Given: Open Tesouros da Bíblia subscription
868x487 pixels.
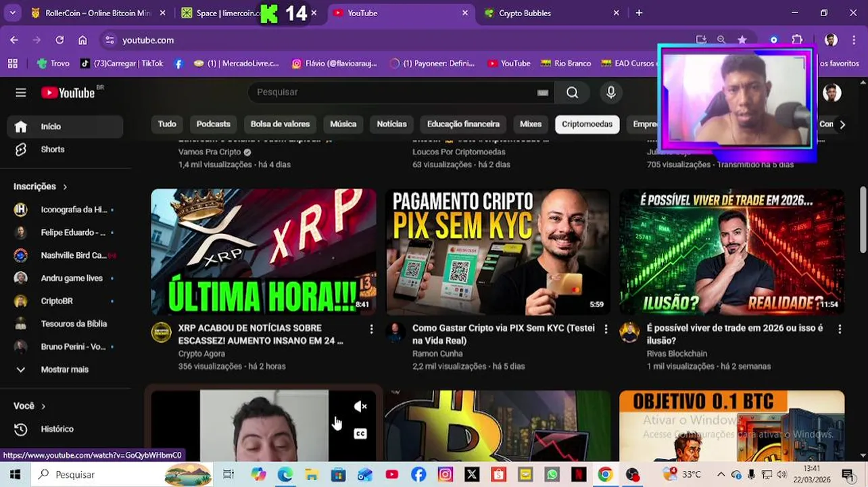Looking at the screenshot, I should click(x=65, y=324).
